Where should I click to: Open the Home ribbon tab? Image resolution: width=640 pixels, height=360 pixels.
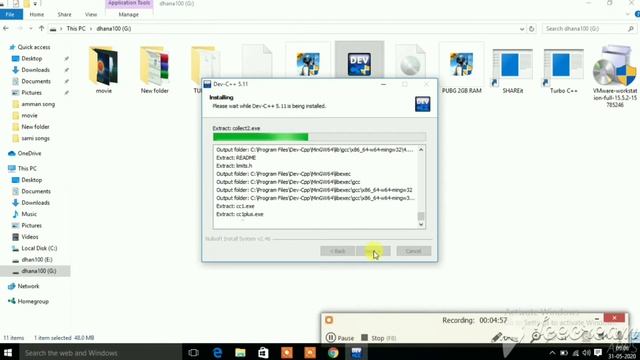coord(37,14)
